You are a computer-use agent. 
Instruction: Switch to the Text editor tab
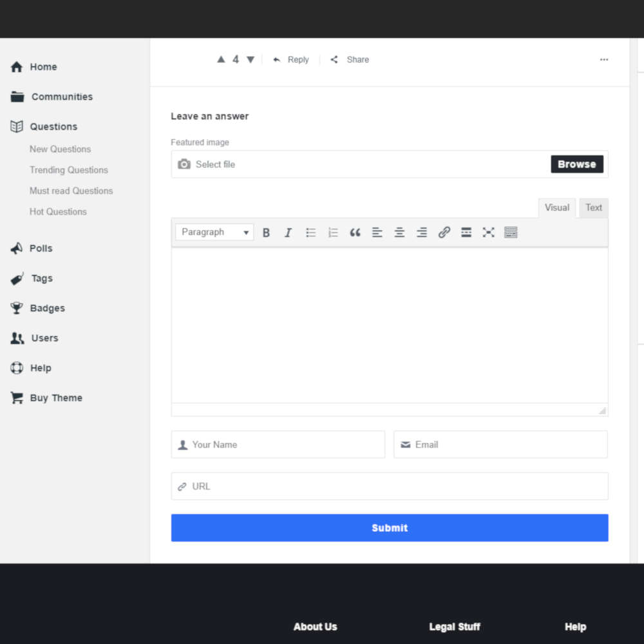pyautogui.click(x=593, y=207)
